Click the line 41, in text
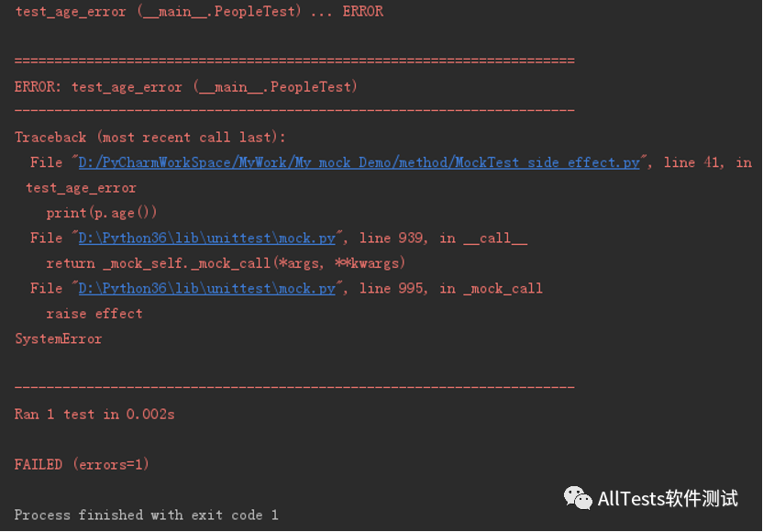 [708, 162]
